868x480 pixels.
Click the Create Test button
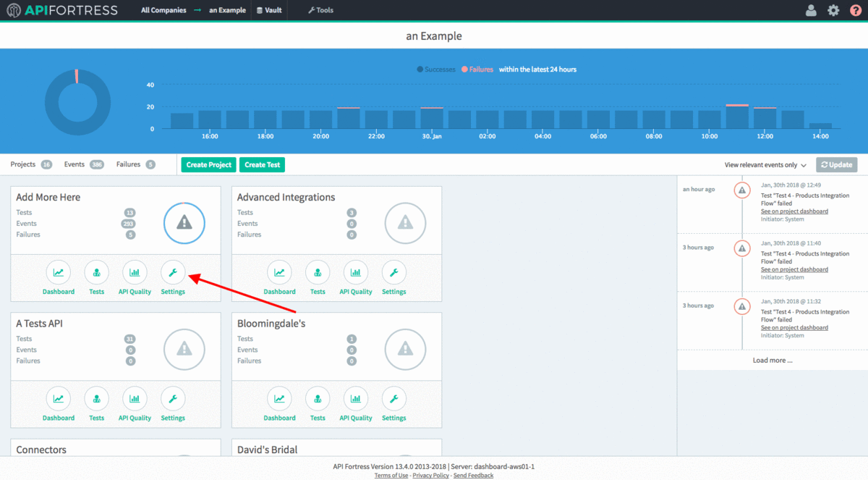(x=262, y=165)
